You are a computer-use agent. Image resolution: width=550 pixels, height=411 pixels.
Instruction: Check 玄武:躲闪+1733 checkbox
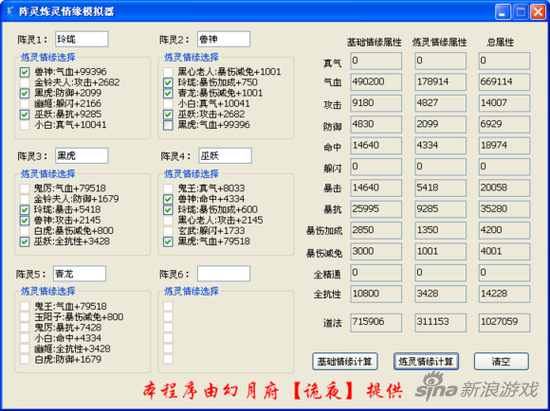pyautogui.click(x=168, y=231)
